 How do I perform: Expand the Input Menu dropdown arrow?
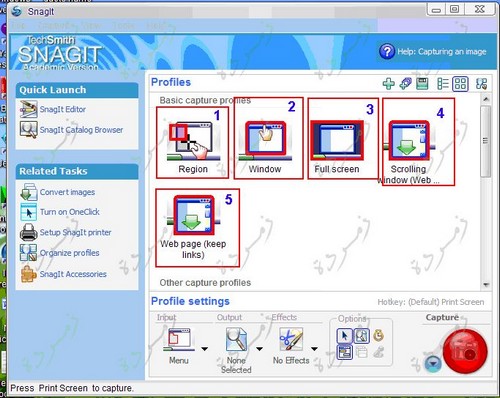click(x=205, y=349)
